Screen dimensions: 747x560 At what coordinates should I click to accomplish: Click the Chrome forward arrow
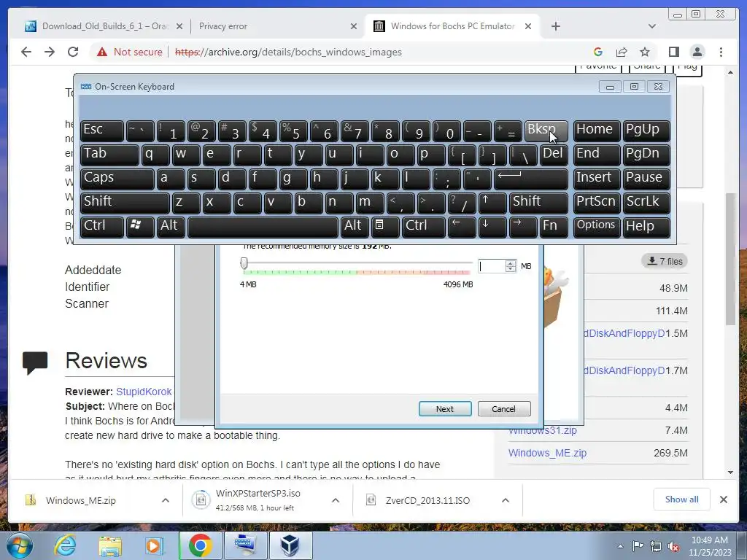tap(50, 52)
